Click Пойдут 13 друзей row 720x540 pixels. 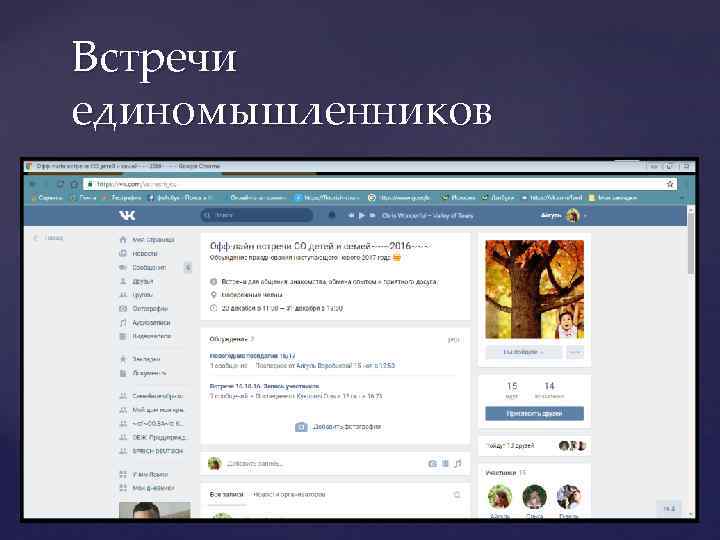coord(534,446)
